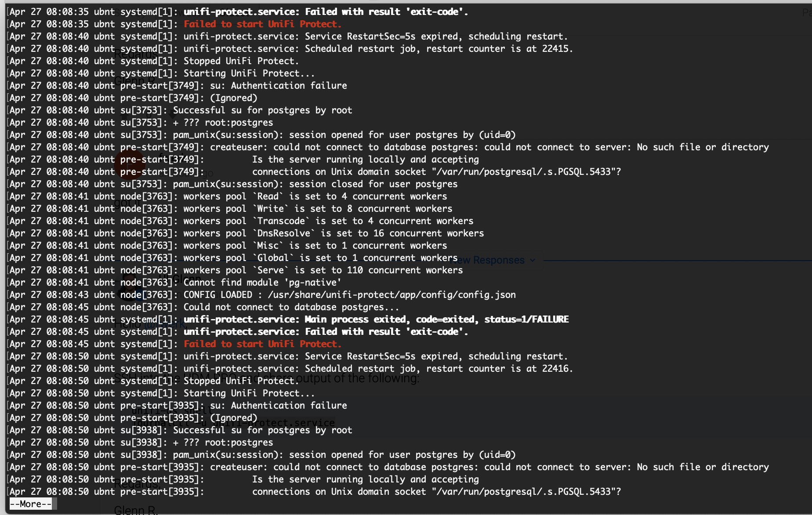Click the --More-- pager prompt
Viewport: 812px width, 515px height.
coord(30,504)
